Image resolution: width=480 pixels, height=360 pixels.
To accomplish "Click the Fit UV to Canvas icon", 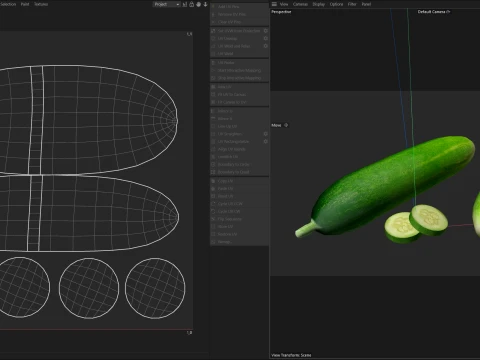I will click(x=213, y=94).
